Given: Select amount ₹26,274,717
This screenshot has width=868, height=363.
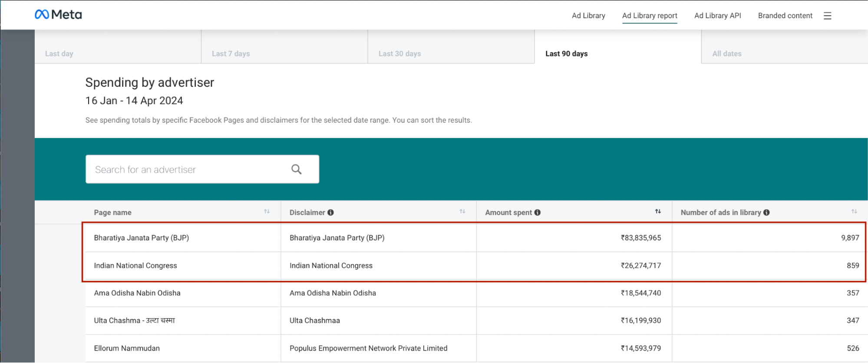Looking at the screenshot, I should [641, 265].
